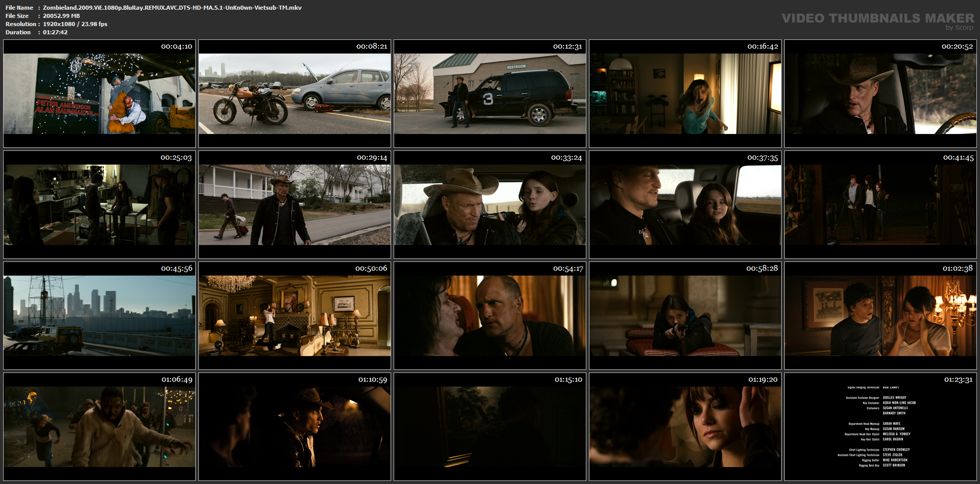Select the 00:45:56 city skyline thumbnail

pos(99,316)
